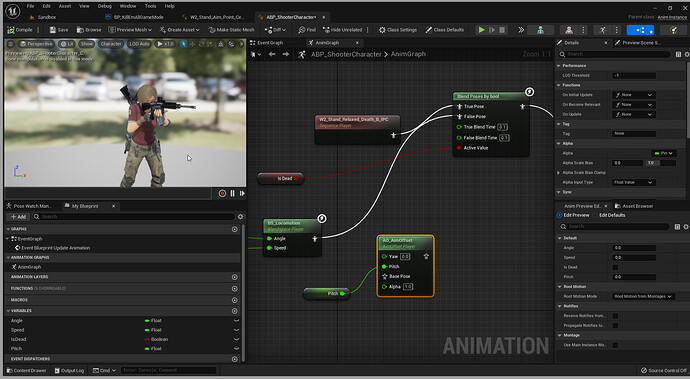Click the Unreal Engine logo icon

pos(12,11)
